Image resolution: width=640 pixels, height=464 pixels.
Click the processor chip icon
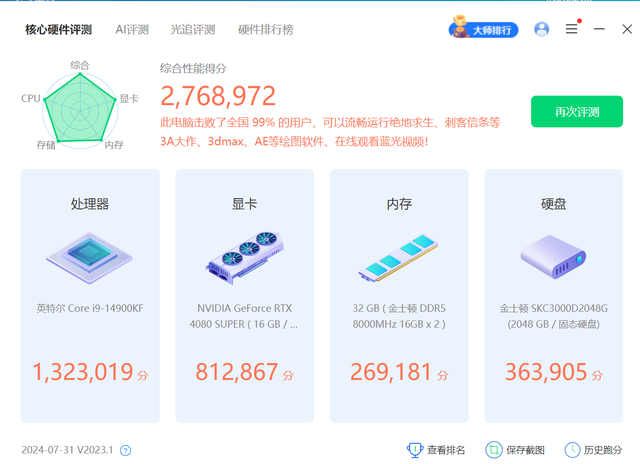[89, 258]
